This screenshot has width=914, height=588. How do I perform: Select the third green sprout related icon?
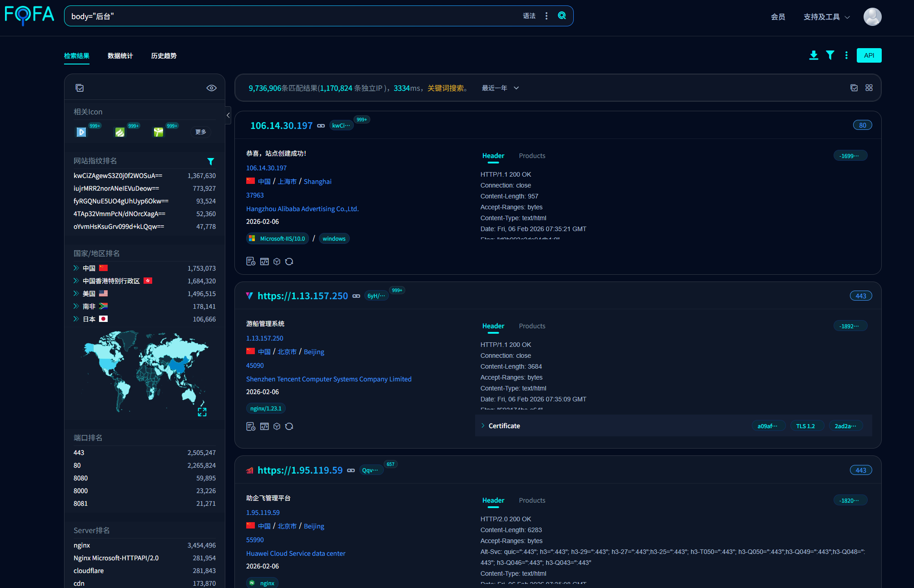tap(159, 132)
